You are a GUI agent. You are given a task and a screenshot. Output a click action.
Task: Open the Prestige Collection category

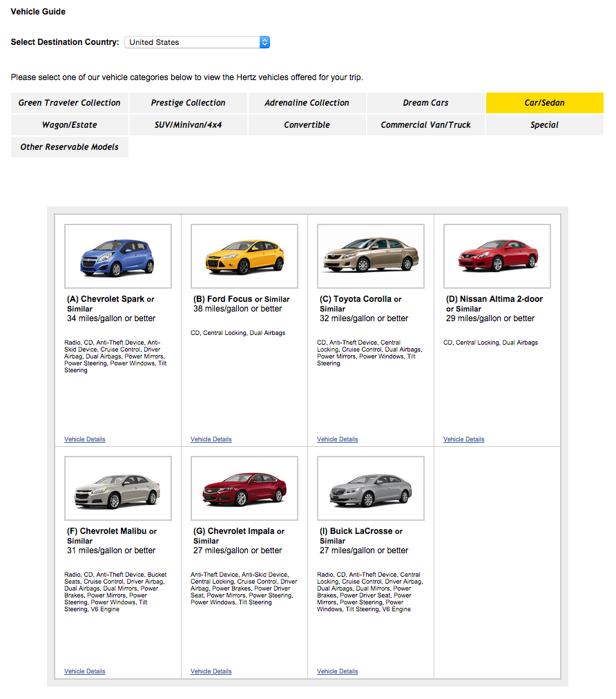click(188, 103)
